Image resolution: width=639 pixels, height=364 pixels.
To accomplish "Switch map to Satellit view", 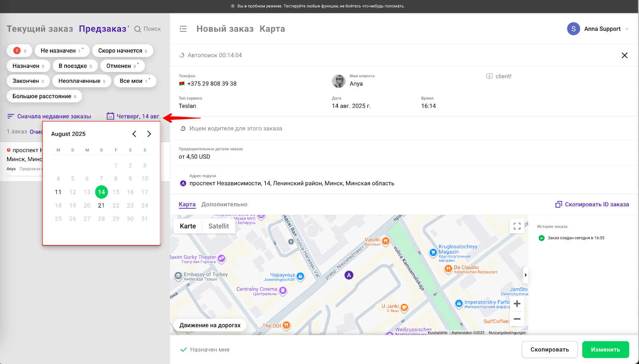I will (x=219, y=226).
